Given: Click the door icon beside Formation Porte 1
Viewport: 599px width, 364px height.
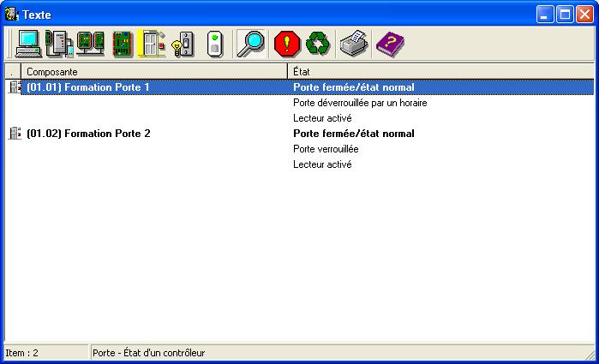Looking at the screenshot, I should pyautogui.click(x=15, y=87).
